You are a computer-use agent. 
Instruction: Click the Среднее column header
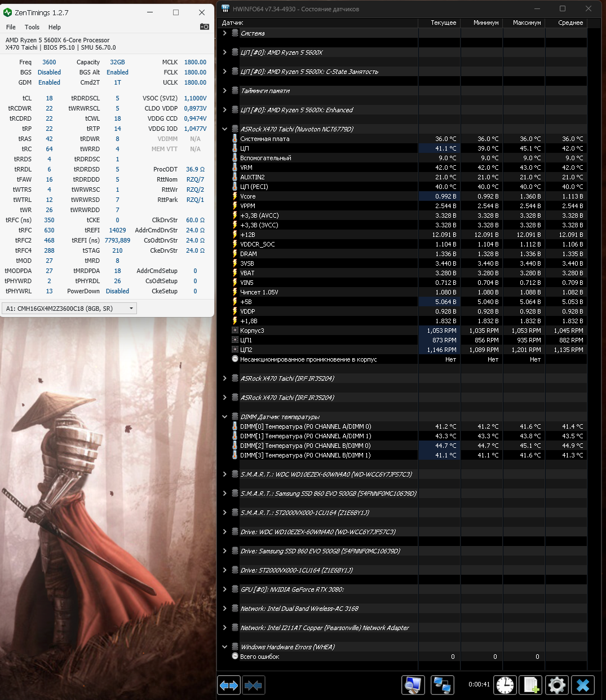point(566,23)
